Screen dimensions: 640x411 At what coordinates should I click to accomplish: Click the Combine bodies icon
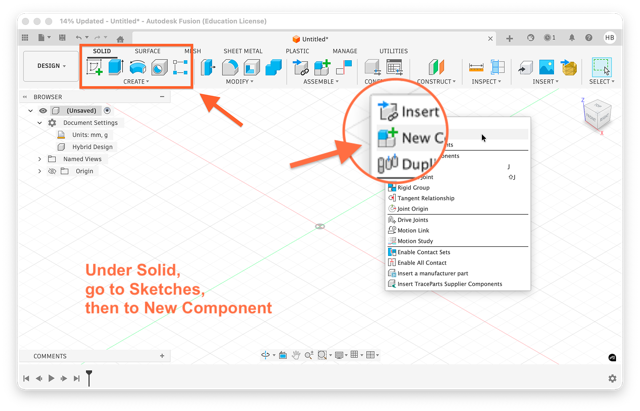[x=273, y=67]
